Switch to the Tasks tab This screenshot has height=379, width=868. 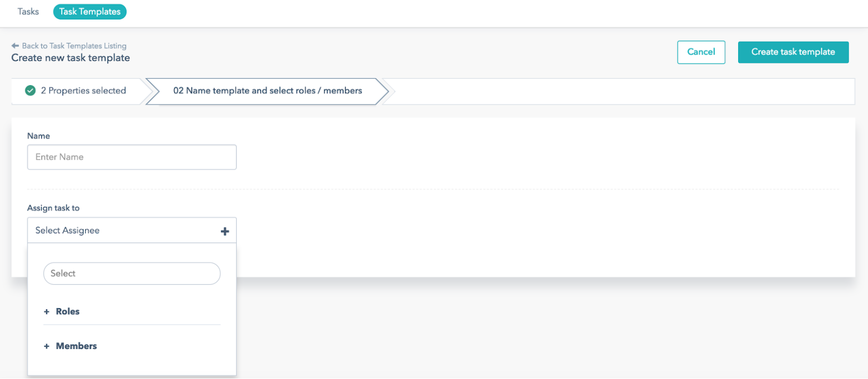pyautogui.click(x=28, y=11)
